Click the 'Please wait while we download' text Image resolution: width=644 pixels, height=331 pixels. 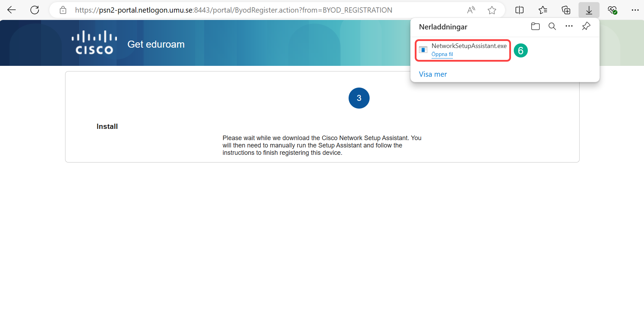point(322,145)
